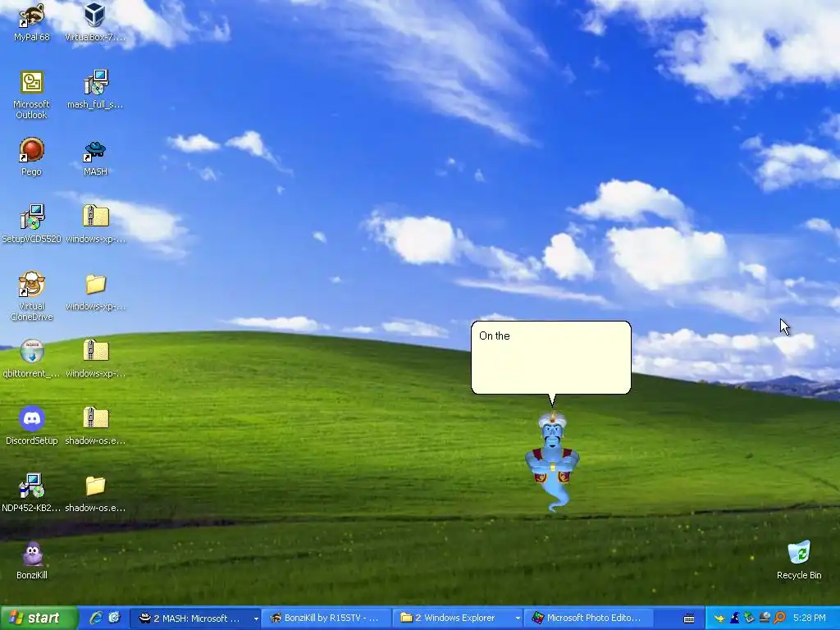
Task: Select the mash_full_s... setup icon
Action: click(x=95, y=89)
